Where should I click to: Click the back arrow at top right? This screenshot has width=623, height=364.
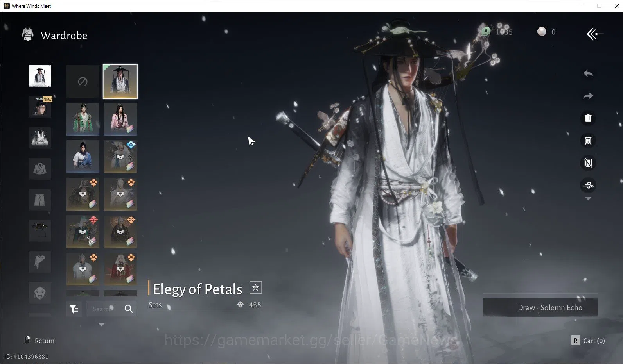[x=594, y=34]
